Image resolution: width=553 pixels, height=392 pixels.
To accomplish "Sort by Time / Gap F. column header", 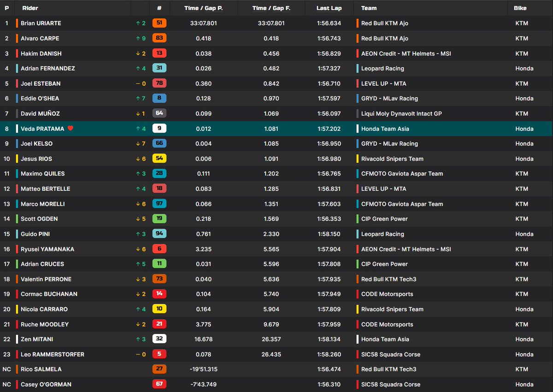I will 272,8.
